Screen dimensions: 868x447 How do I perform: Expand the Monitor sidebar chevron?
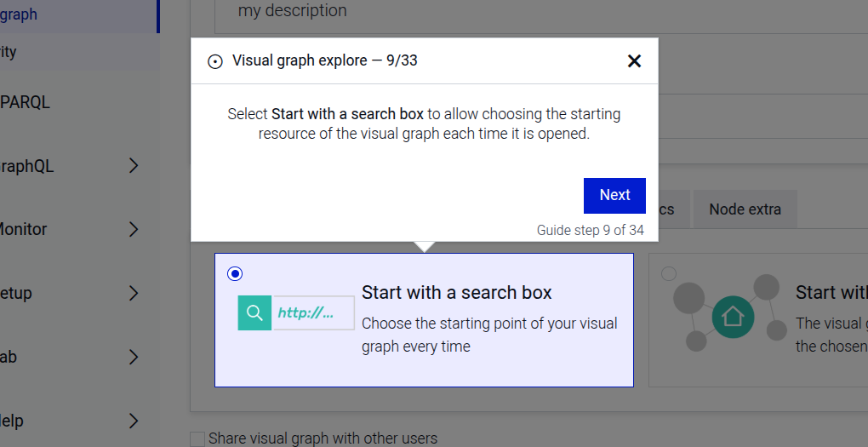click(133, 229)
